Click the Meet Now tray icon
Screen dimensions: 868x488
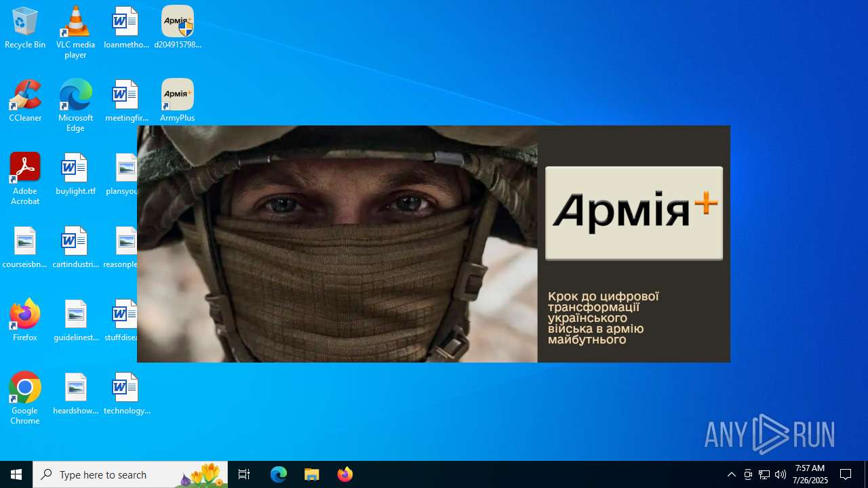click(748, 474)
